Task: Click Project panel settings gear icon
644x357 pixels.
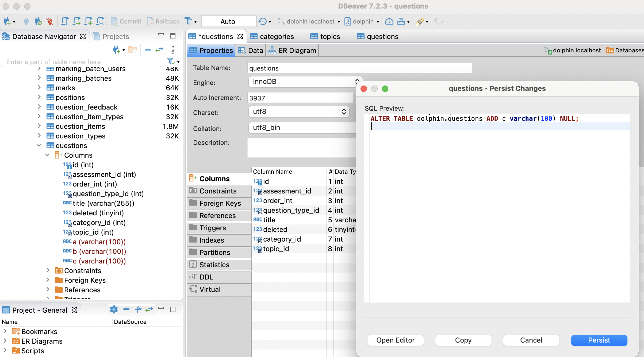Action: [x=114, y=310]
